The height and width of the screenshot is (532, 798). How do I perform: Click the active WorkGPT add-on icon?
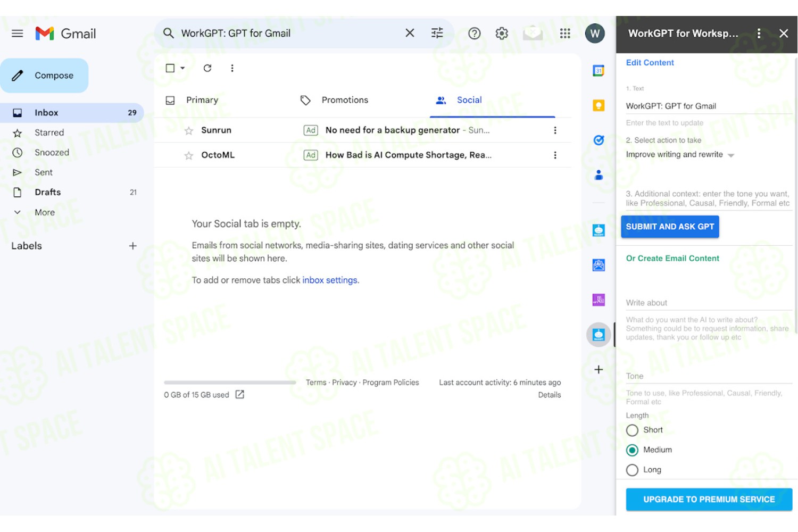598,335
